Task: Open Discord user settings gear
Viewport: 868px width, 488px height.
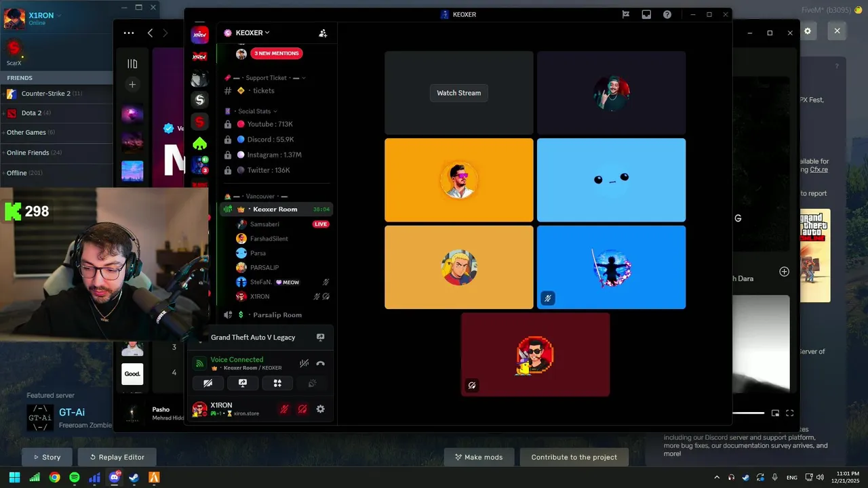Action: click(x=320, y=409)
